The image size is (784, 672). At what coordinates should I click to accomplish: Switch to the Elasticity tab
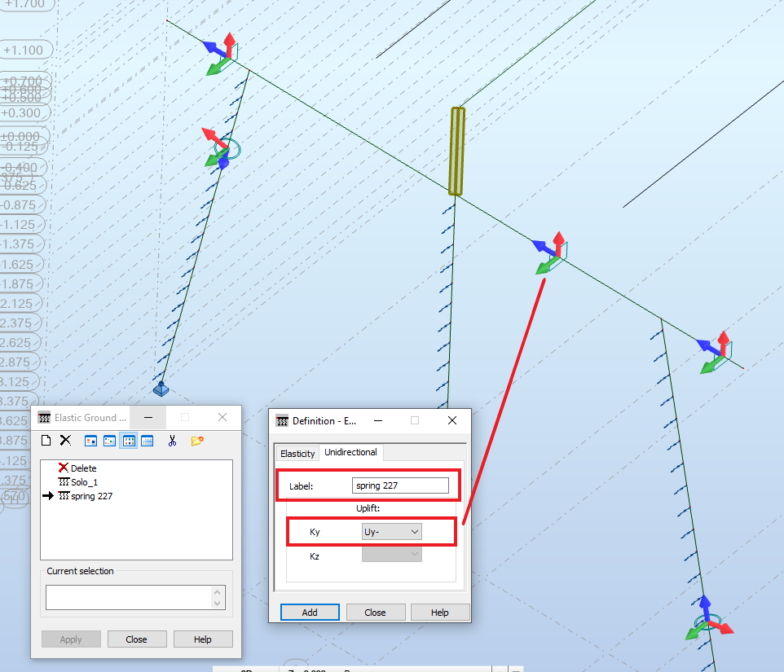click(x=297, y=454)
